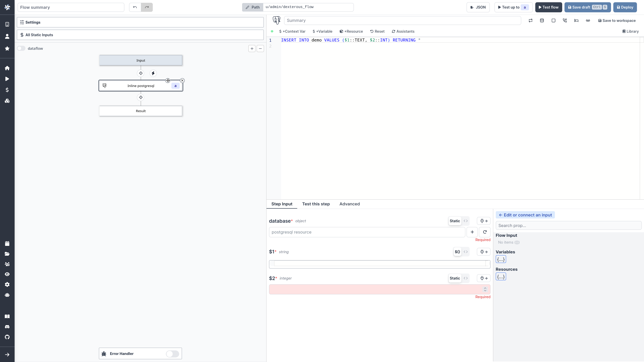The height and width of the screenshot is (362, 644).
Task: Switch to the Step Input tab
Action: pos(282,204)
